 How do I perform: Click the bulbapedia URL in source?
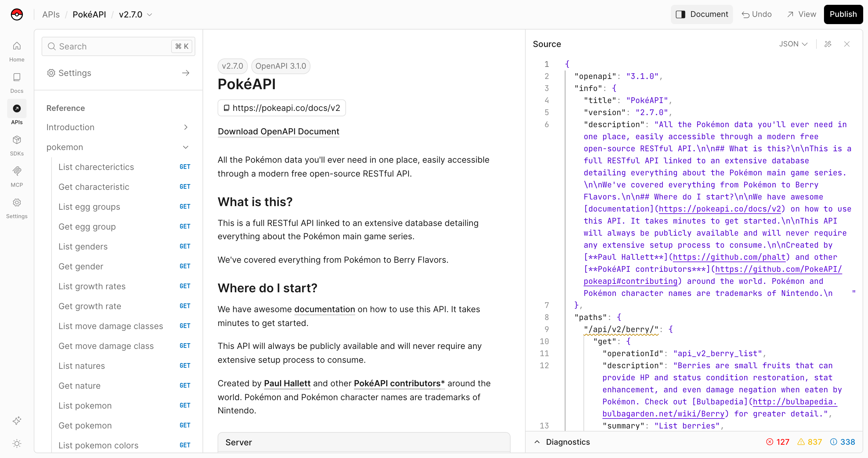coord(719,408)
